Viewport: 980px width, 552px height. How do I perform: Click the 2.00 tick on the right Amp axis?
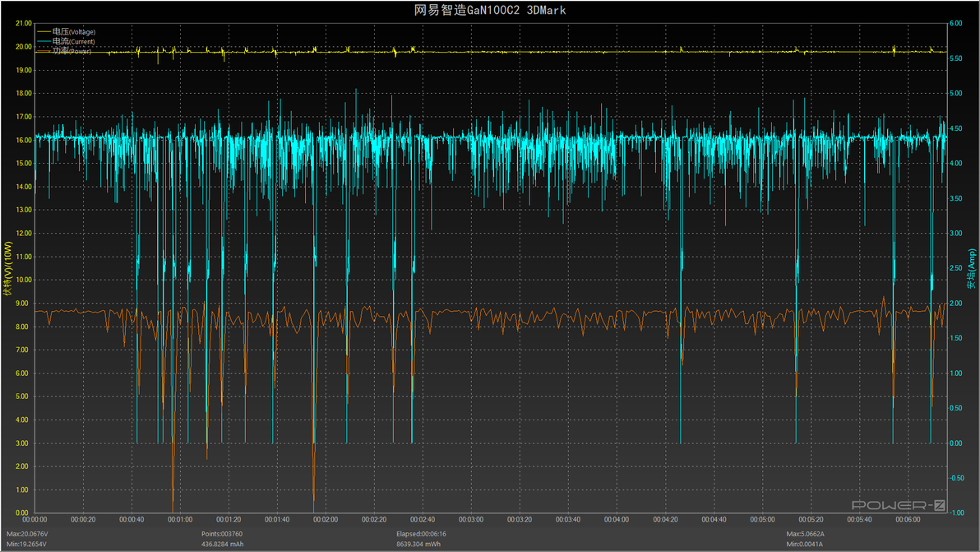[956, 304]
